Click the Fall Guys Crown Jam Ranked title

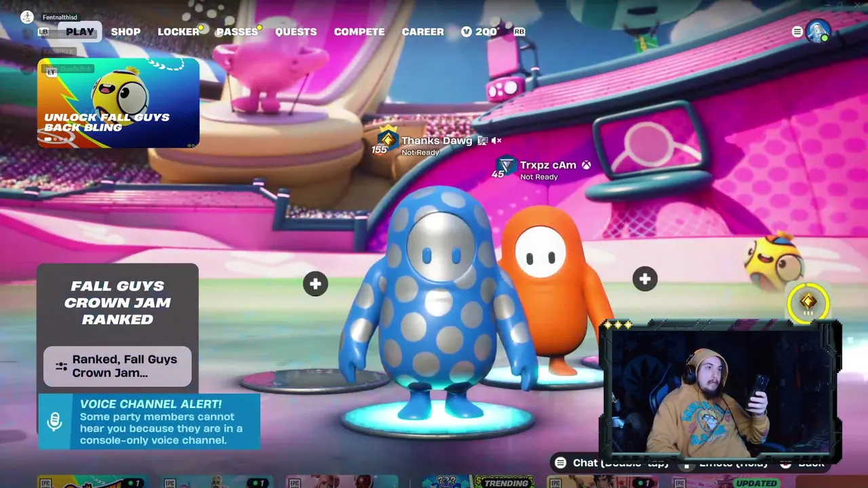click(x=117, y=302)
